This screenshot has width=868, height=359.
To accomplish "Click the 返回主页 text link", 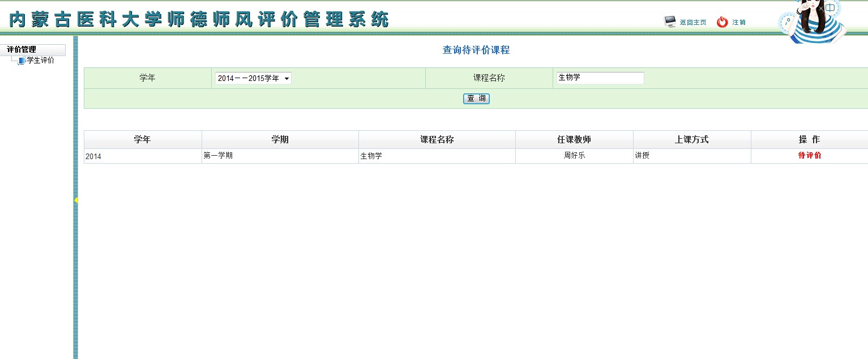I will 693,23.
